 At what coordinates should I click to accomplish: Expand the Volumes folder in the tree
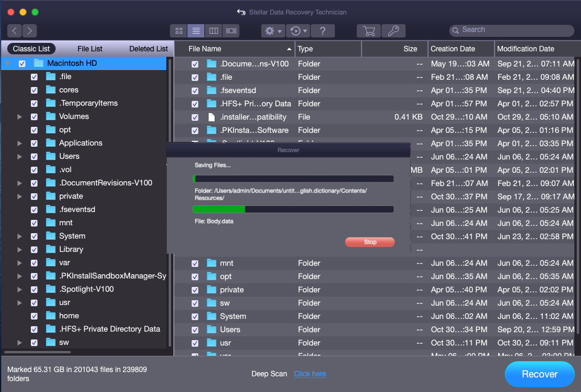pos(19,117)
